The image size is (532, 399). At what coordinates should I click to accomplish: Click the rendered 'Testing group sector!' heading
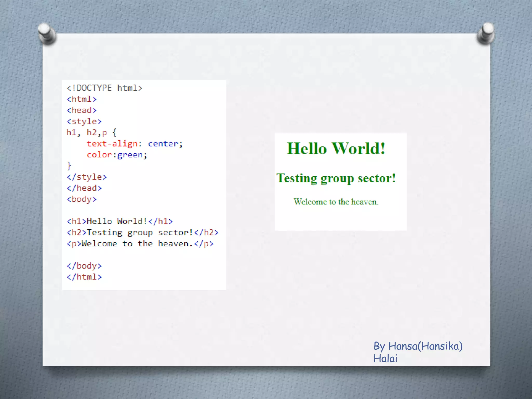336,178
